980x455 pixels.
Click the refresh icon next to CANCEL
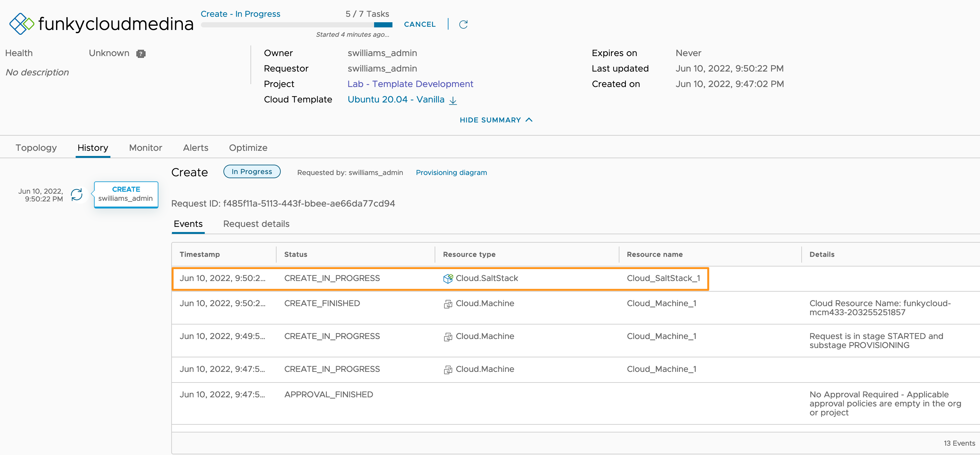[463, 24]
